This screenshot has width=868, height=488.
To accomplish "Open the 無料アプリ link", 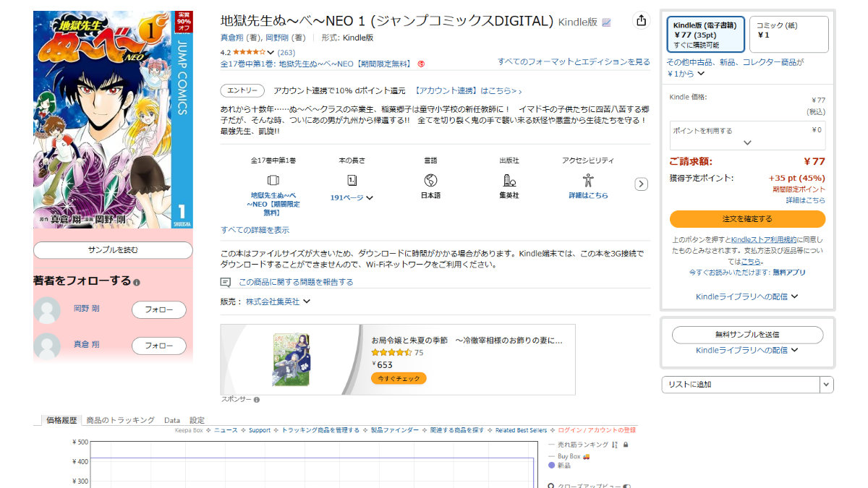I will click(789, 273).
